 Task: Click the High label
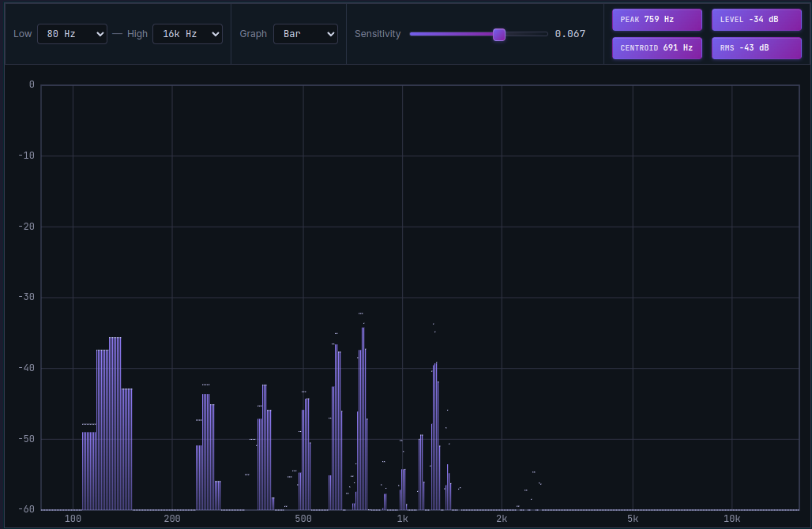click(x=137, y=34)
